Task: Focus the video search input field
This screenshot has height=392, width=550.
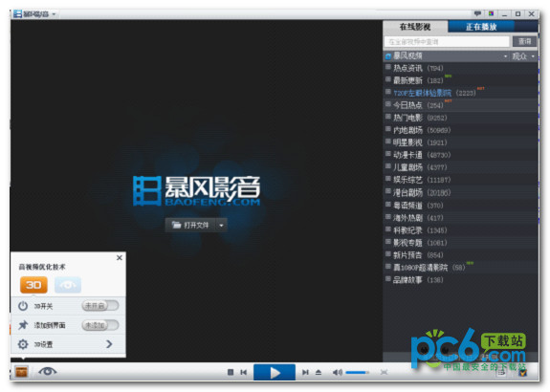Action: pos(447,42)
